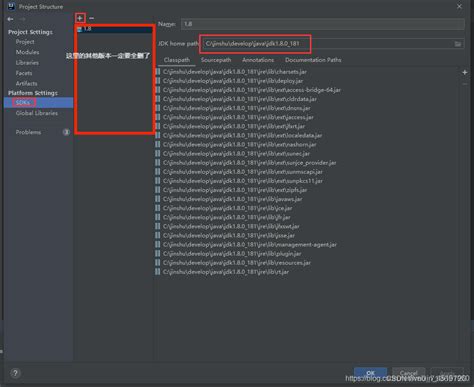Select the sunpkcs11.jar entry
The height and width of the screenshot is (387, 474).
239,181
